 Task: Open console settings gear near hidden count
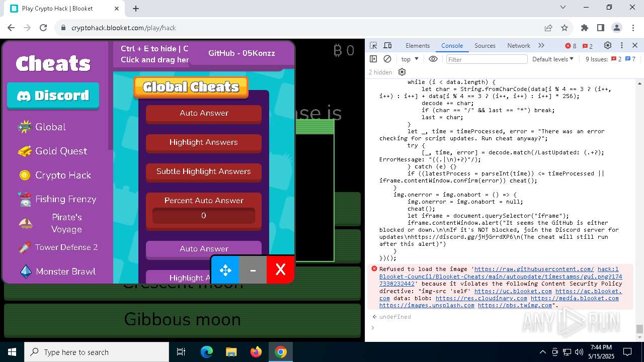click(x=402, y=72)
